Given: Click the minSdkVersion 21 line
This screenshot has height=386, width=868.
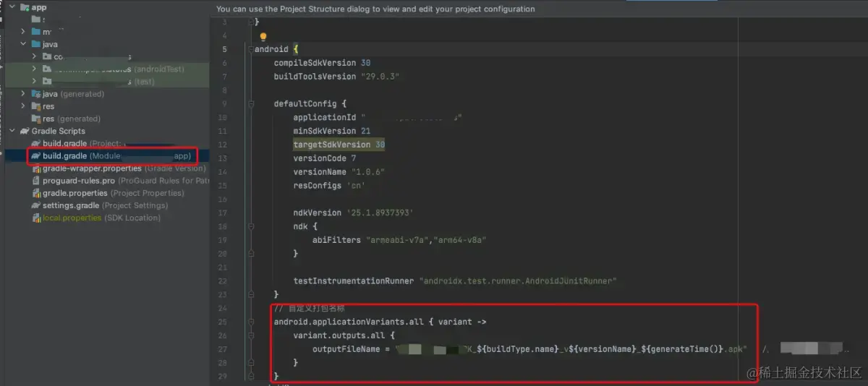Looking at the screenshot, I should click(331, 131).
